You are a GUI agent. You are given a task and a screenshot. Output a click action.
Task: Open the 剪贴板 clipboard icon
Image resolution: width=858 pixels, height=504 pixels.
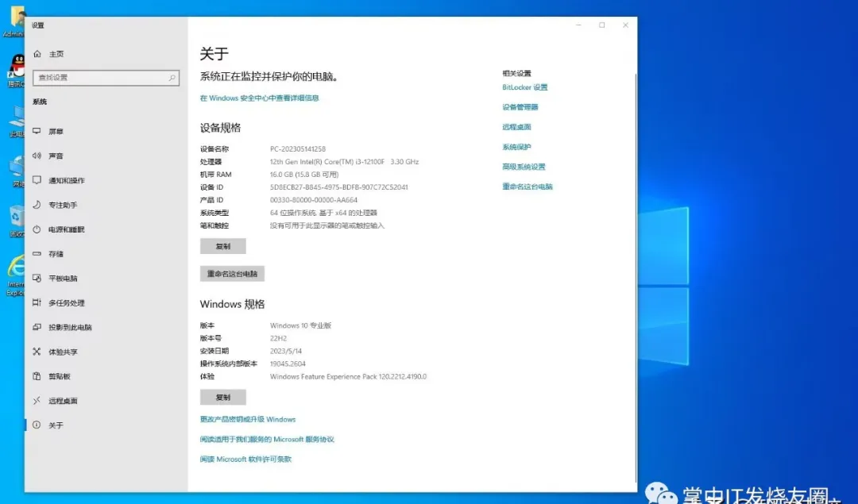point(37,376)
